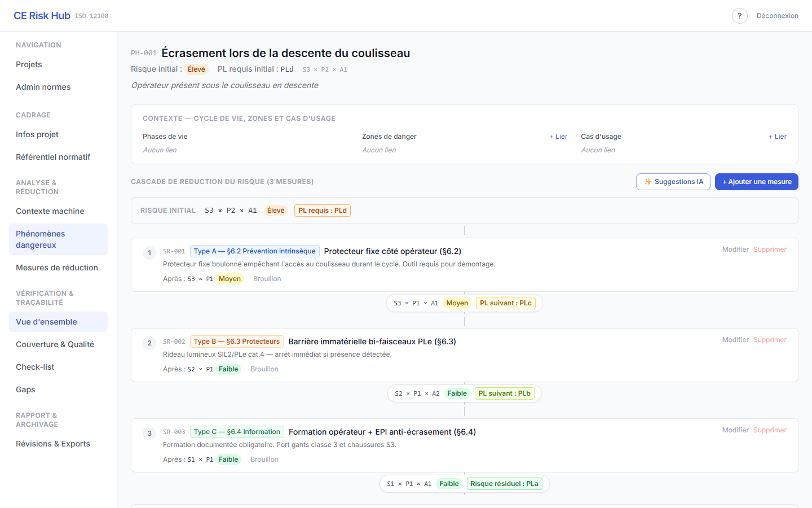The width and height of the screenshot is (812, 508).
Task: Click PL suivant : PLc badge
Action: coord(506,303)
